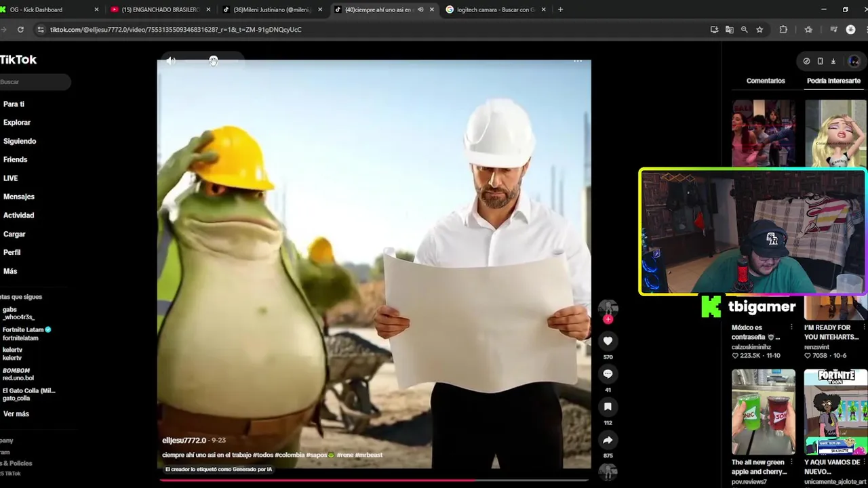Click the #colombia hashtag in caption
This screenshot has height=488, width=868.
point(290,455)
